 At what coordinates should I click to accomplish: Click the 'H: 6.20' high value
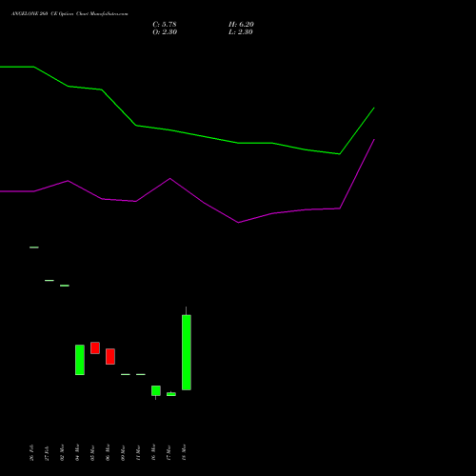[241, 25]
